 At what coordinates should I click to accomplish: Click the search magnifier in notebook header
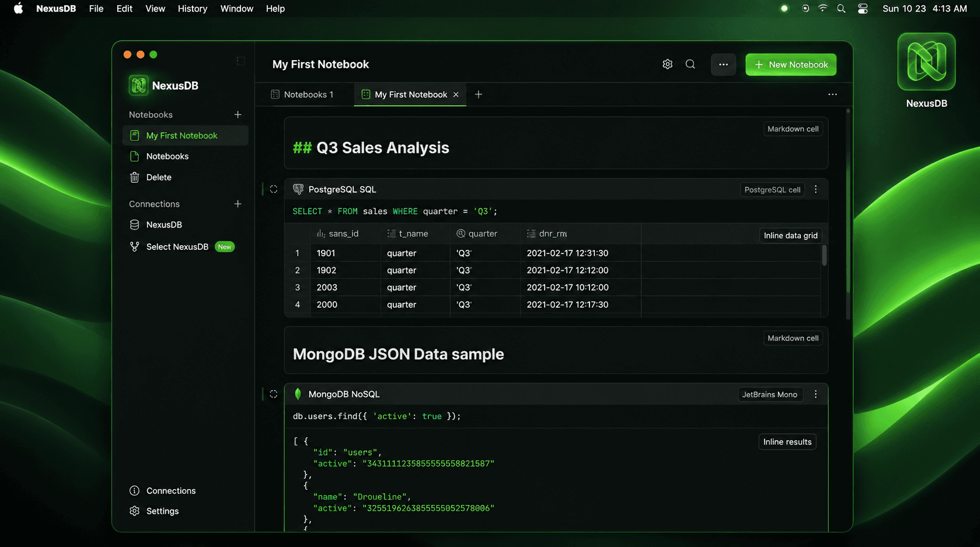tap(690, 64)
